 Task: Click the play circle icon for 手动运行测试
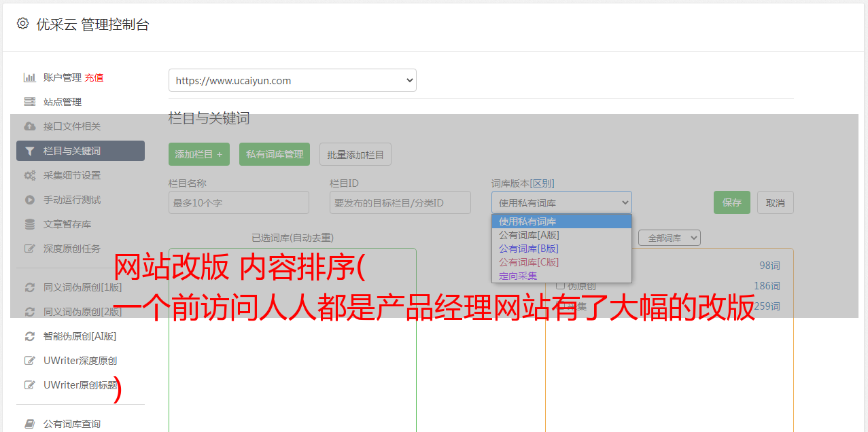pyautogui.click(x=30, y=200)
